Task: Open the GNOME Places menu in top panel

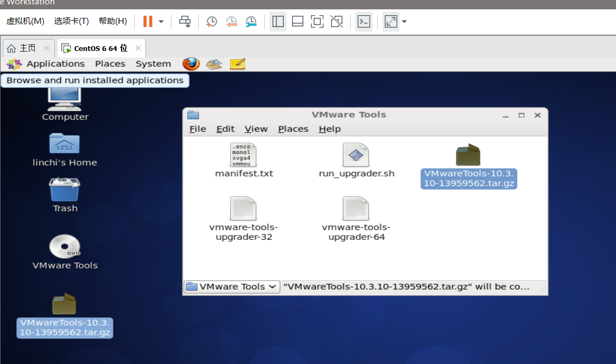Action: click(110, 63)
